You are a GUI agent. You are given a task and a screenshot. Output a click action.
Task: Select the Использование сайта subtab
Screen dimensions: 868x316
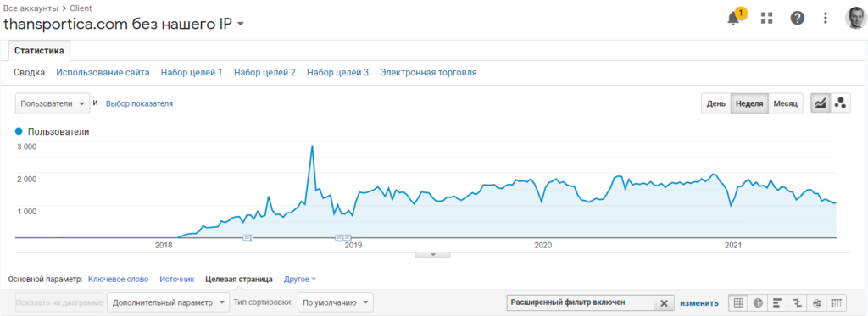tap(103, 73)
